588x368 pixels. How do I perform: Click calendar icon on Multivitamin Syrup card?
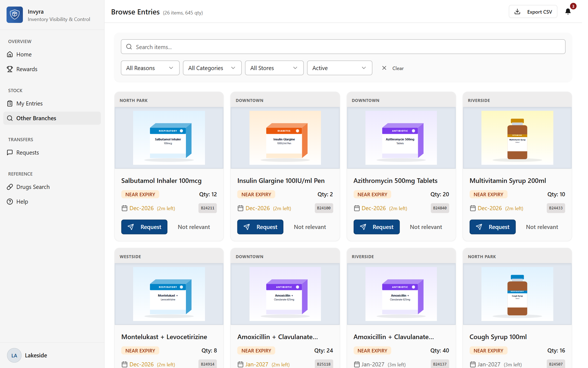pyautogui.click(x=473, y=208)
